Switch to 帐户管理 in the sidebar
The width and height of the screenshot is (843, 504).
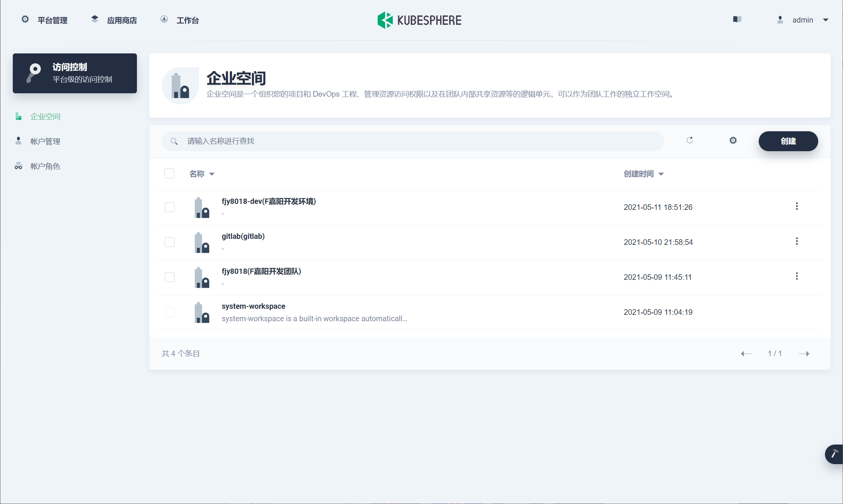45,141
